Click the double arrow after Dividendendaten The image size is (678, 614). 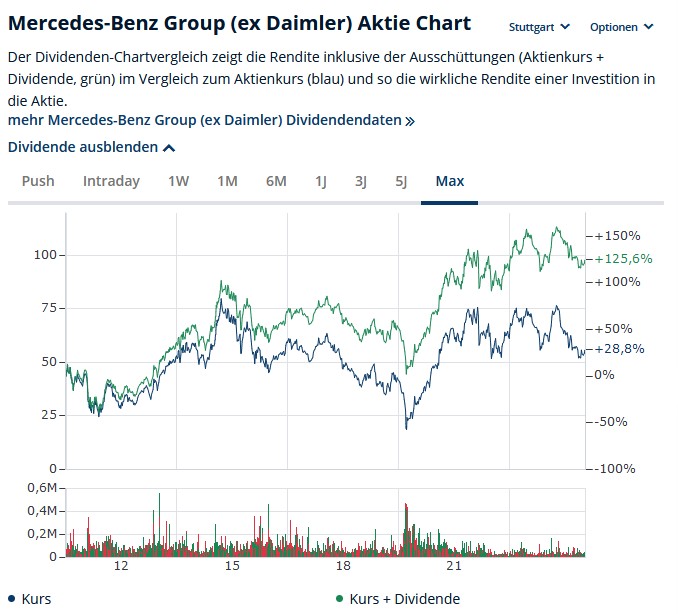coord(410,121)
